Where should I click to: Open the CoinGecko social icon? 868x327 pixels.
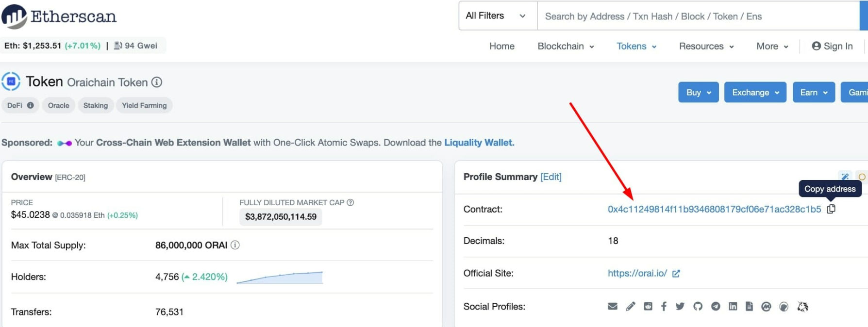(784, 306)
